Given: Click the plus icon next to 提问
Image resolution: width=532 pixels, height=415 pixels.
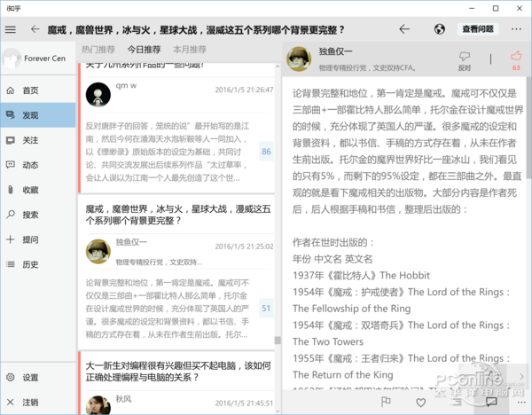Looking at the screenshot, I should click(11, 239).
